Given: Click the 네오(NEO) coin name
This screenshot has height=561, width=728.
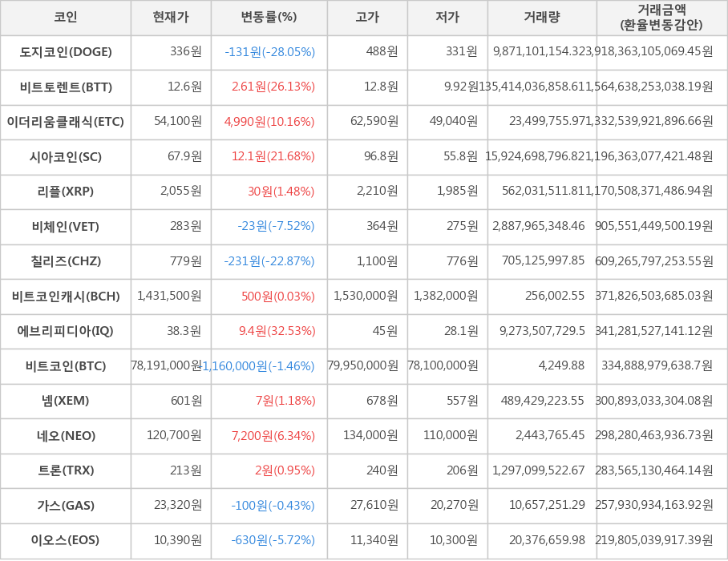Looking at the screenshot, I should click(66, 436).
